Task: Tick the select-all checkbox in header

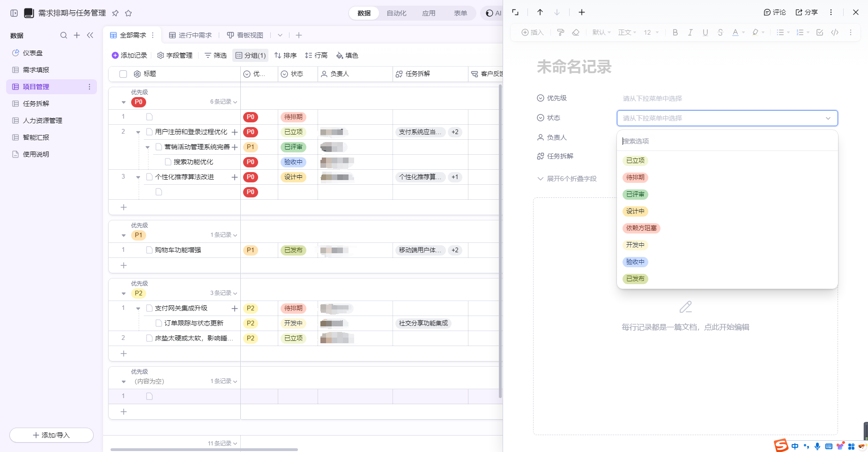Action: 123,74
